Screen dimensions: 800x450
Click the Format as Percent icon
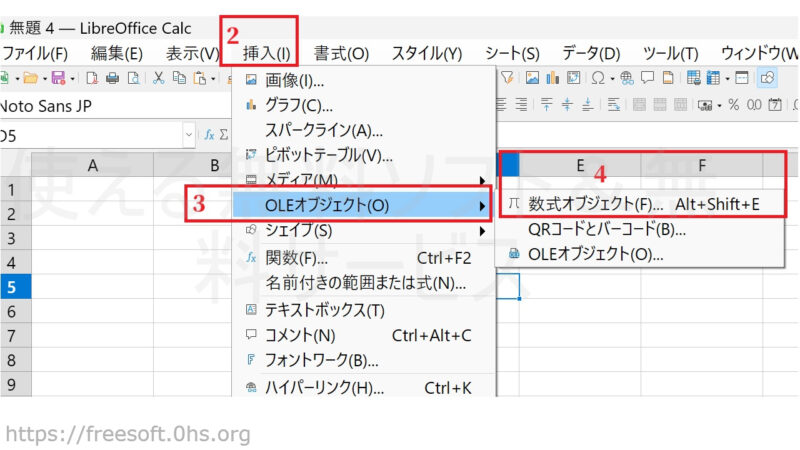(734, 105)
